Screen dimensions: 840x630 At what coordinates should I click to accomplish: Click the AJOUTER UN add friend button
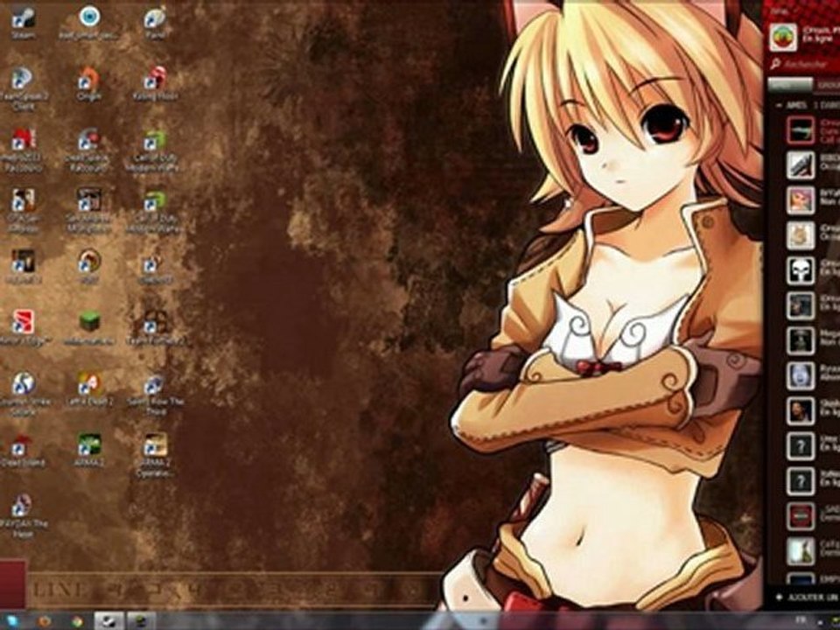click(x=806, y=597)
